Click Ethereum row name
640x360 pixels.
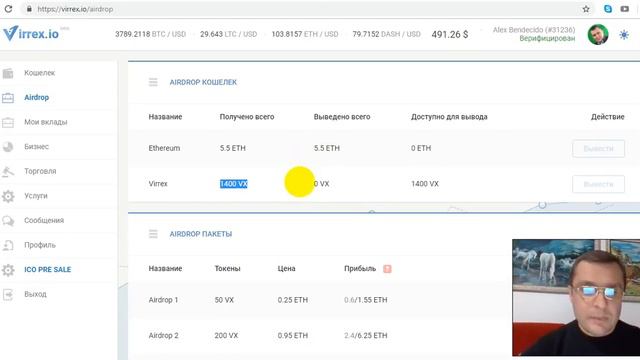[164, 148]
